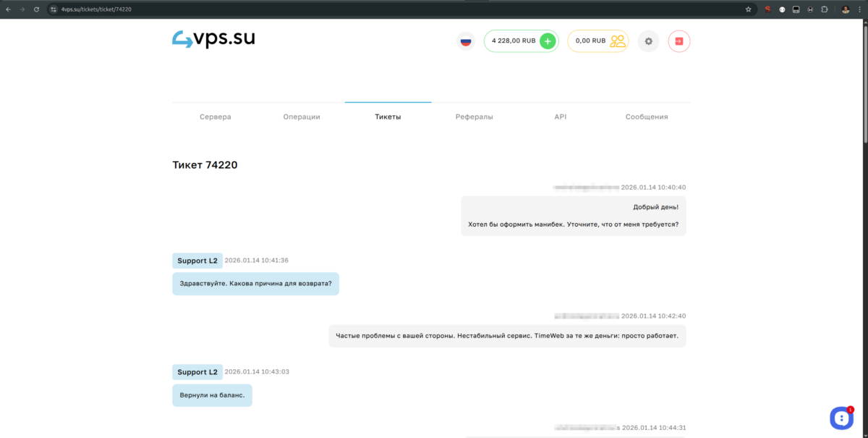Image resolution: width=868 pixels, height=438 pixels.
Task: Open the Рефералы tab
Action: tap(474, 116)
